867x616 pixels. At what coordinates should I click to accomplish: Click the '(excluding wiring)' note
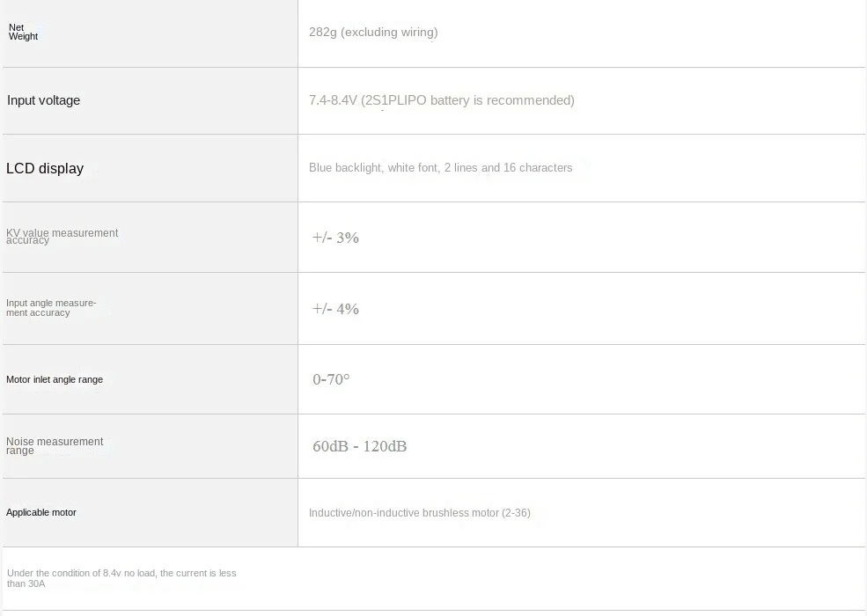(x=389, y=33)
